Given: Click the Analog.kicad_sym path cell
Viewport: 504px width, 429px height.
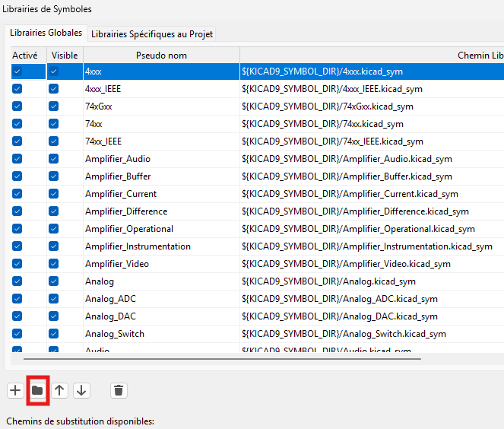Looking at the screenshot, I should pyautogui.click(x=372, y=281).
